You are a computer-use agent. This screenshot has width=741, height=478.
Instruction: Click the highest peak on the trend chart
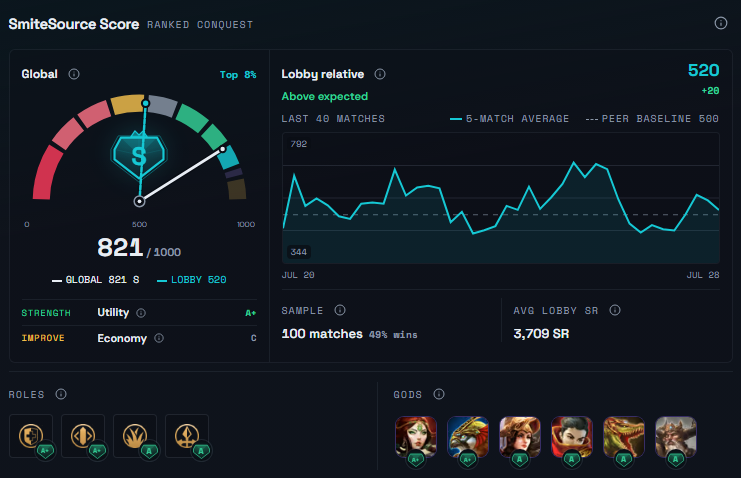pos(574,163)
